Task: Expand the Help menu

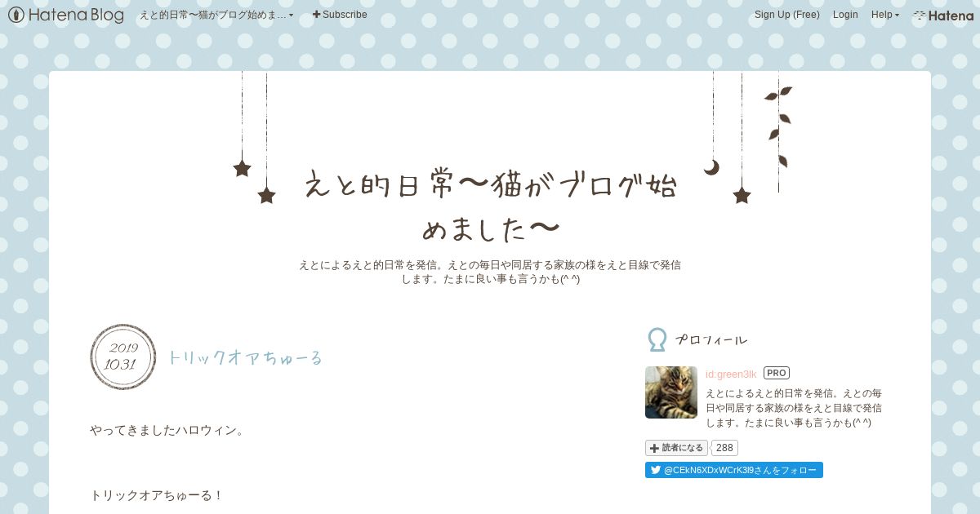Action: 885,15
